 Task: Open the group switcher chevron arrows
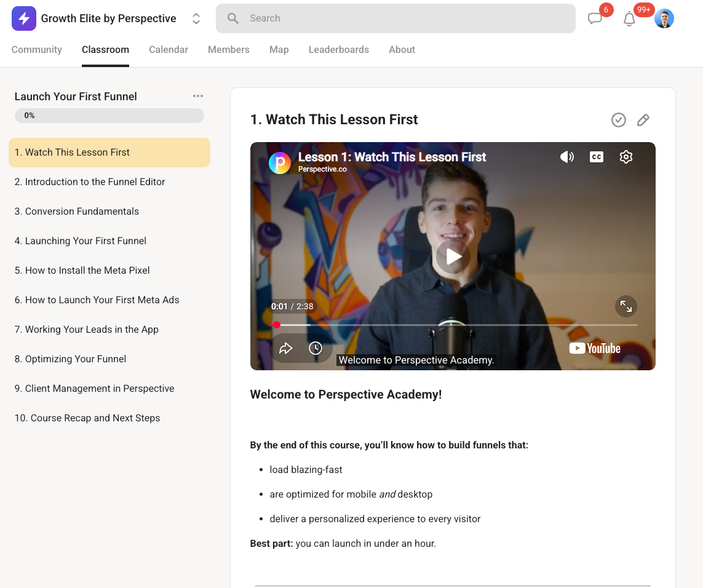click(x=196, y=18)
